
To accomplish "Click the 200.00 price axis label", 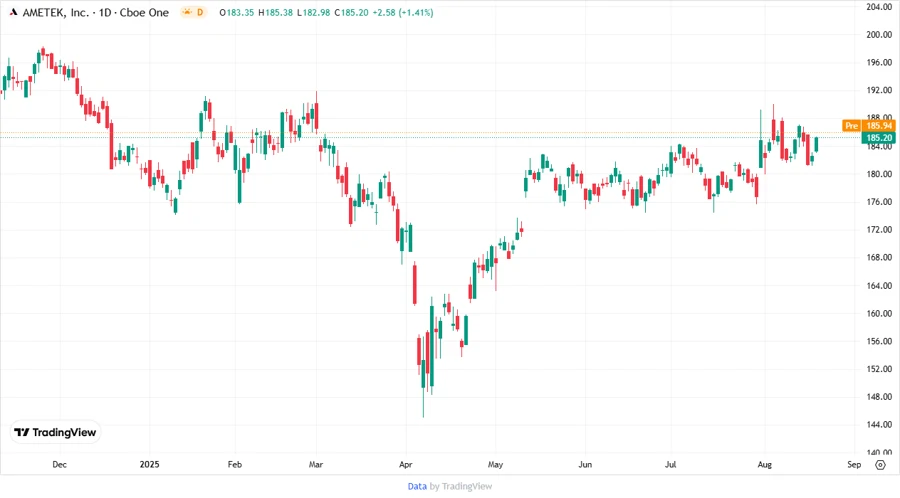I will (879, 34).
